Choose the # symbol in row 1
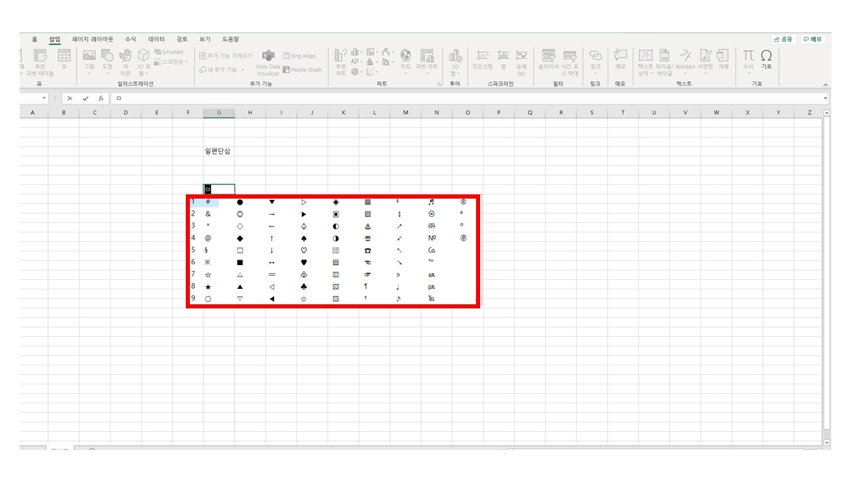 [208, 202]
